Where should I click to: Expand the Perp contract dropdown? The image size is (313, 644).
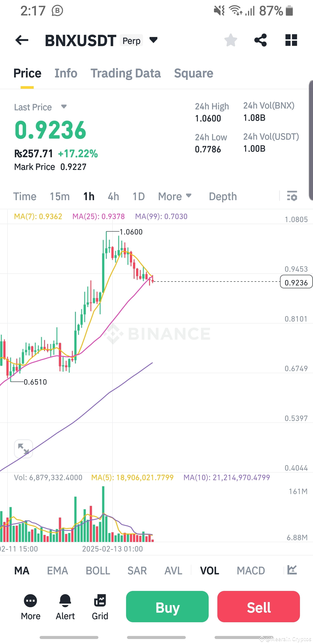[153, 40]
